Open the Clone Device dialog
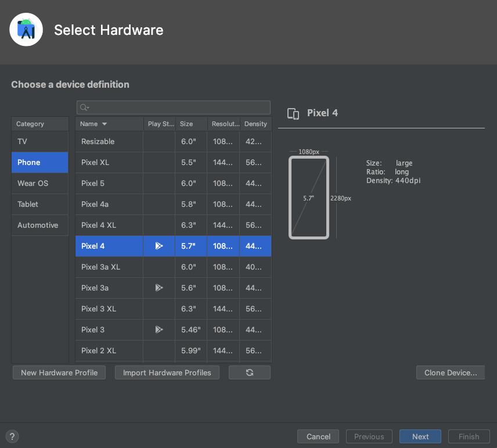Screen dimensions: 497x448 [x=450, y=372]
